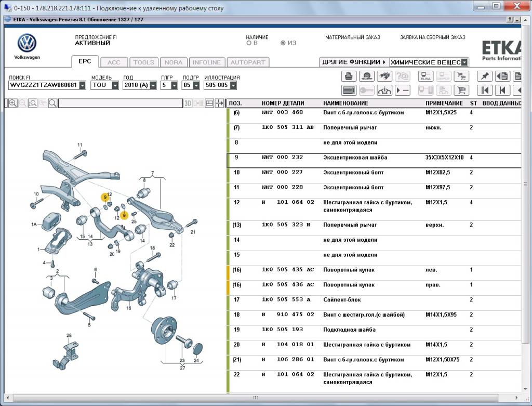The width and height of the screenshot is (532, 406).
Task: Click the single shopping cart icon
Action: 461,90
